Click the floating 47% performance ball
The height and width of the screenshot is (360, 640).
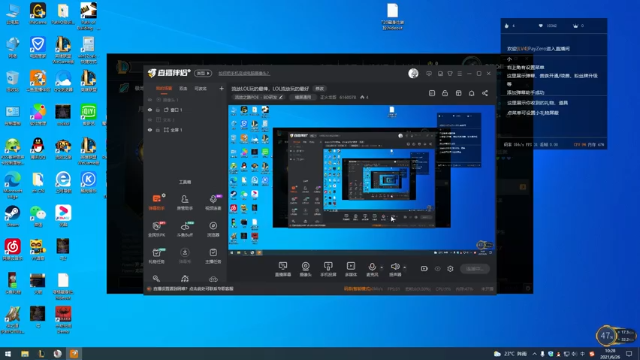pyautogui.click(x=606, y=336)
